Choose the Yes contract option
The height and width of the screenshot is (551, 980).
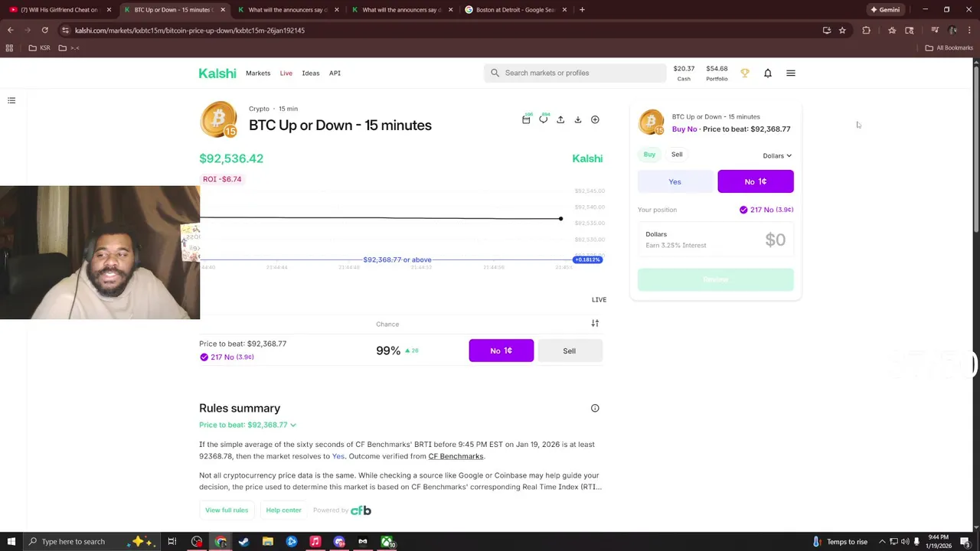click(675, 182)
